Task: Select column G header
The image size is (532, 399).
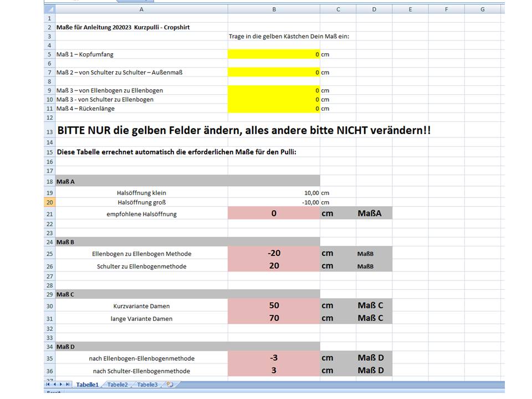Action: pos(483,9)
